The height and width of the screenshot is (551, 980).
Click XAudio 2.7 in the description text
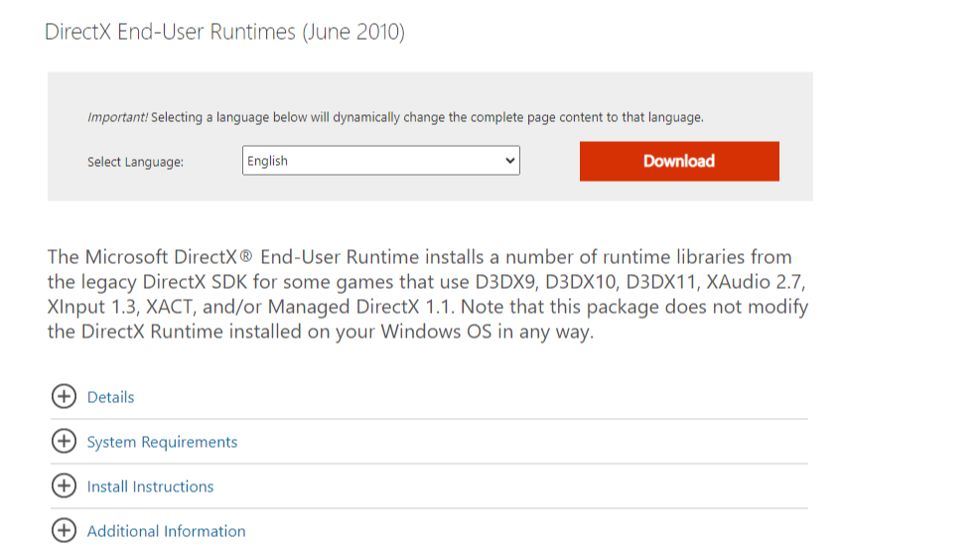754,282
